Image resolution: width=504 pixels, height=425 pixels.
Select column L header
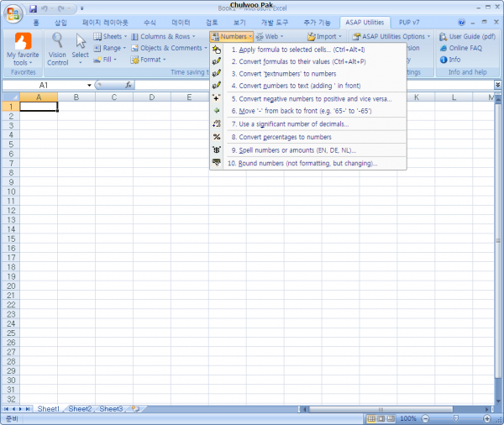tap(454, 97)
